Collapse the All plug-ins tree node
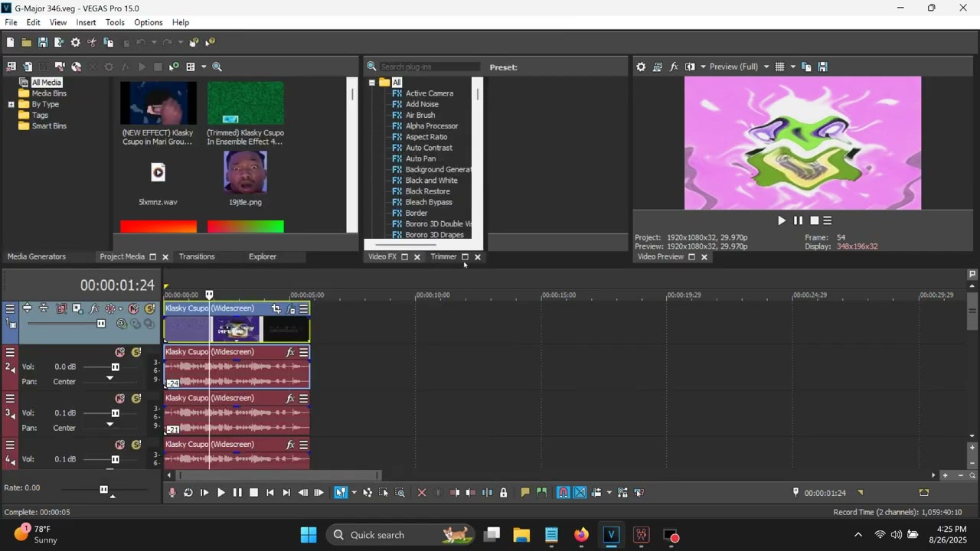Viewport: 980px width, 551px height. [371, 83]
